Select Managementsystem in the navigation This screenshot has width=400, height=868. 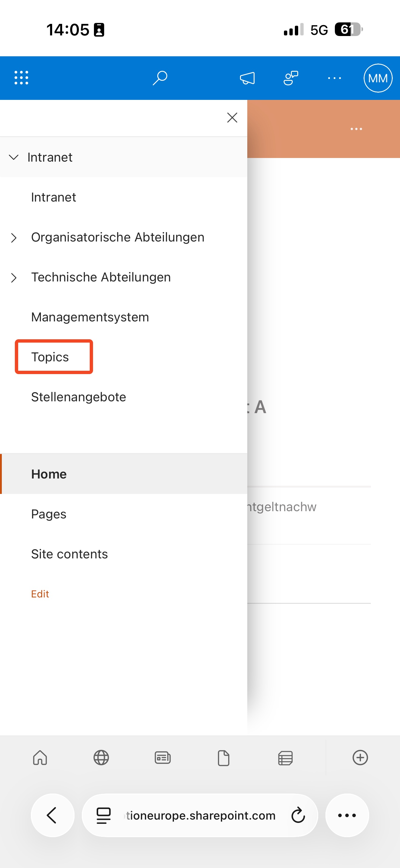90,317
